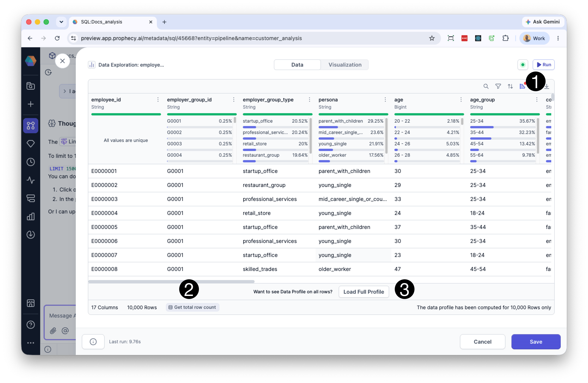
Task: Close the Data Exploration panel with X
Action: tap(63, 61)
